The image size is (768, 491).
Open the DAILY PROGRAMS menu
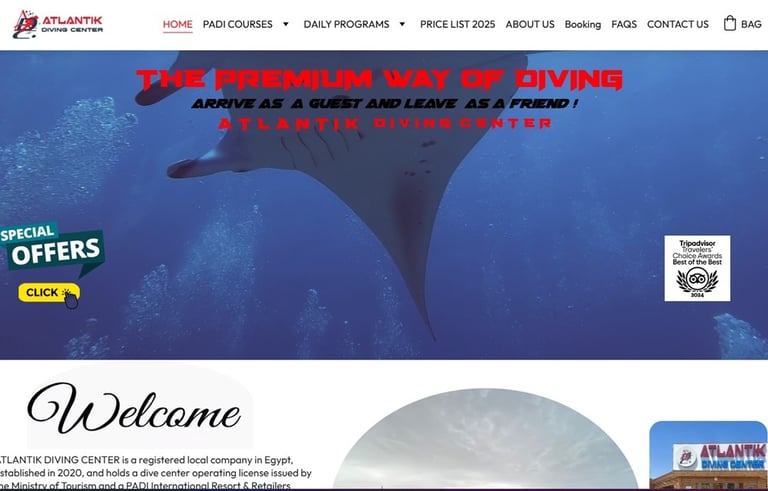click(346, 24)
